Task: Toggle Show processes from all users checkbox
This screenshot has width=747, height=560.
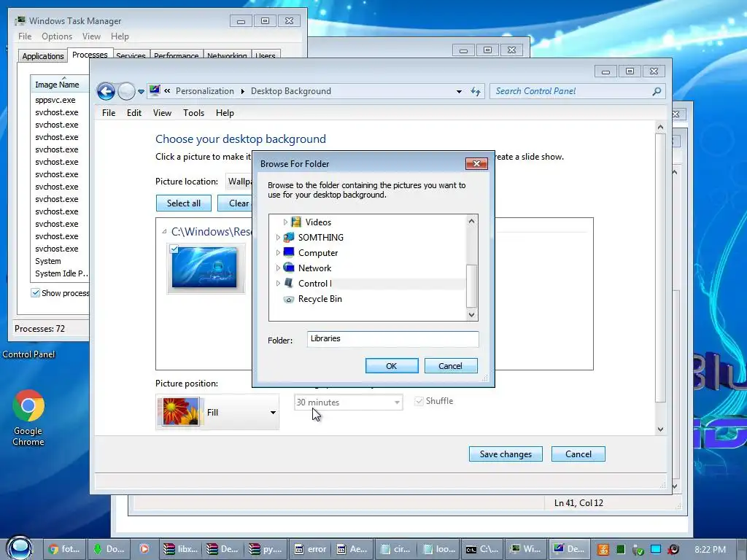Action: coord(35,293)
